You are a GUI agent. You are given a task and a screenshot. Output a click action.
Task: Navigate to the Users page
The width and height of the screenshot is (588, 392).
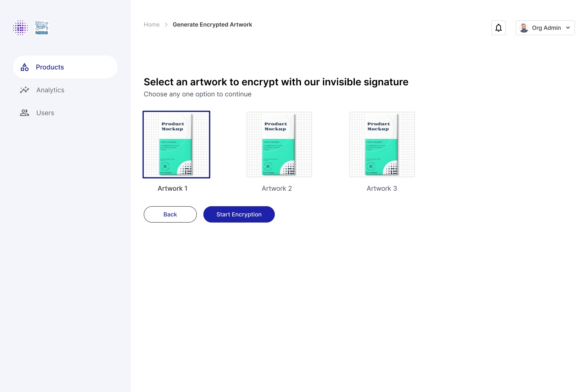click(x=45, y=113)
